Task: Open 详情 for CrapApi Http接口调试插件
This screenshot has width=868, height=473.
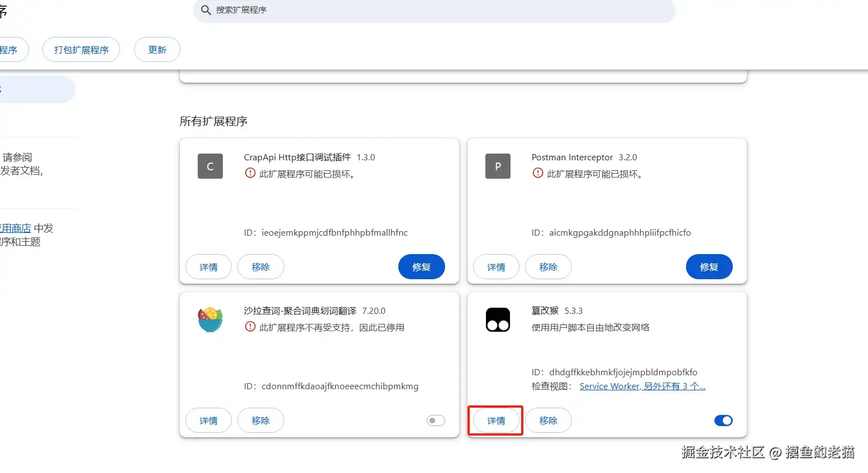Action: [x=208, y=267]
